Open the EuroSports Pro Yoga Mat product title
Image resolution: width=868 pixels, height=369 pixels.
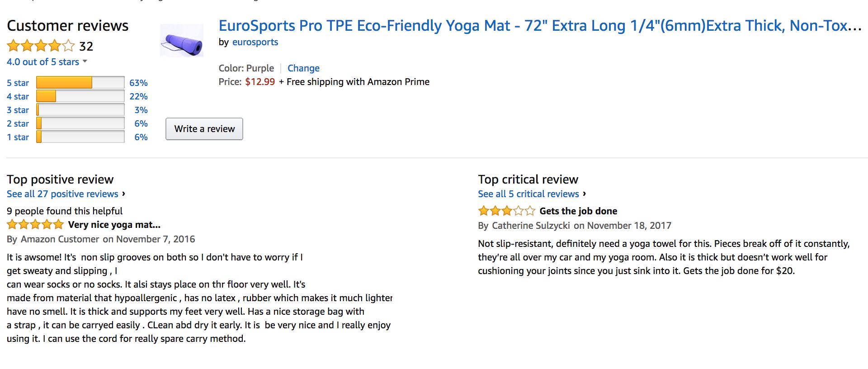(540, 26)
